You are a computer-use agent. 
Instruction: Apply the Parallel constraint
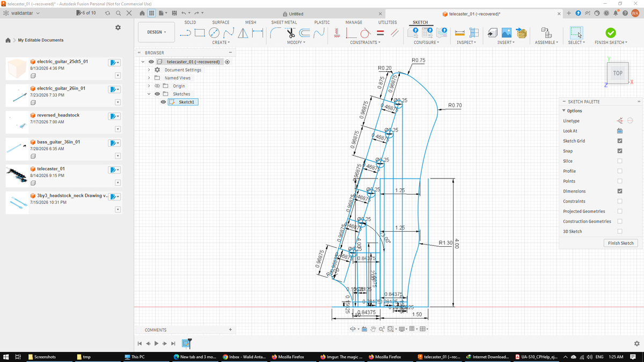[394, 33]
